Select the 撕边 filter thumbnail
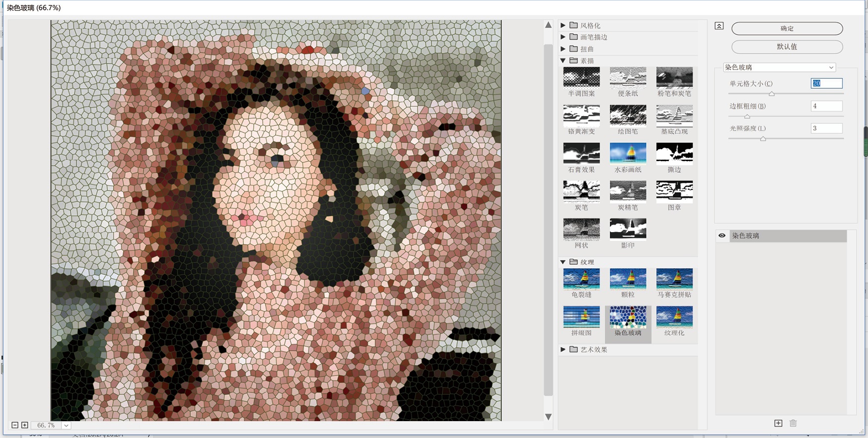 click(674, 153)
